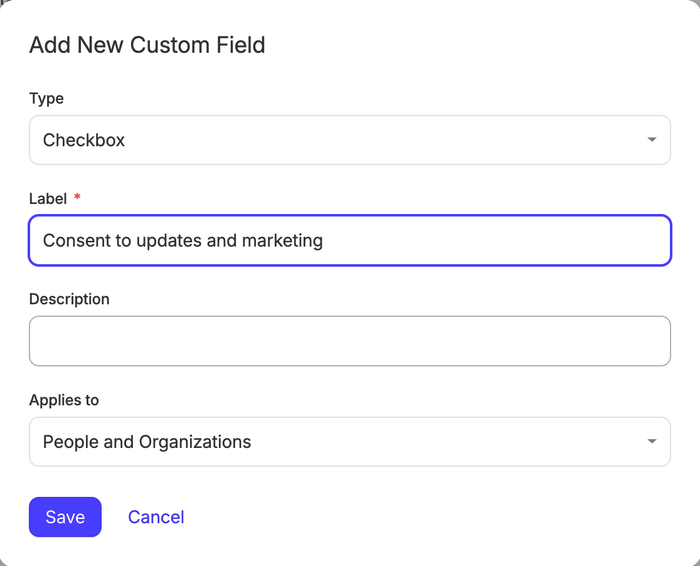Focus the empty Description field

pyautogui.click(x=350, y=341)
